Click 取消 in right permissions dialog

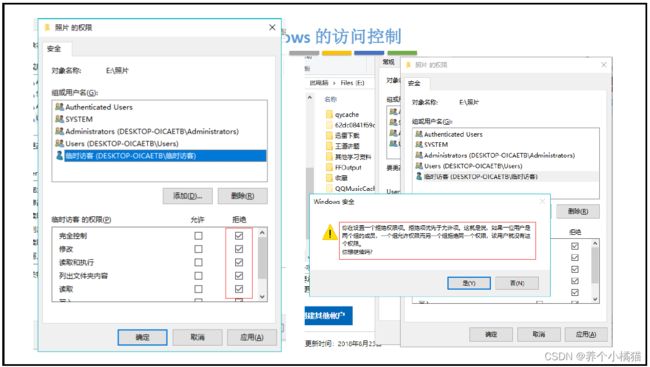click(x=538, y=334)
